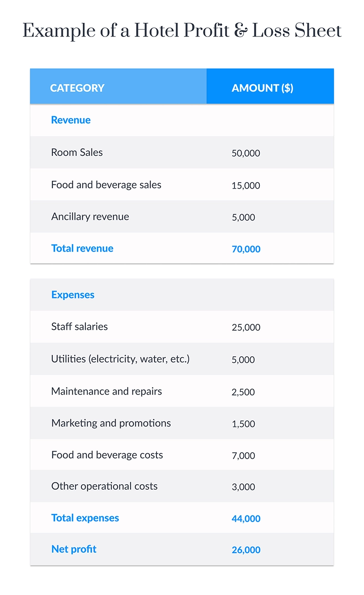Click the Expenses section heading
This screenshot has width=364, height=595.
tap(73, 295)
